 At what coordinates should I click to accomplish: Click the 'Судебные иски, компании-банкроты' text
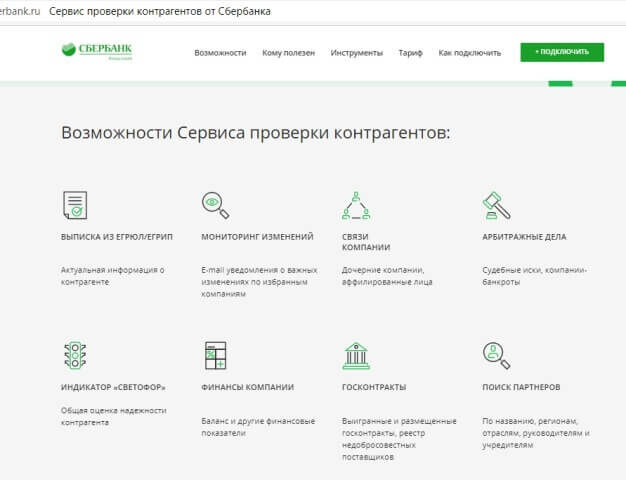[x=534, y=276]
